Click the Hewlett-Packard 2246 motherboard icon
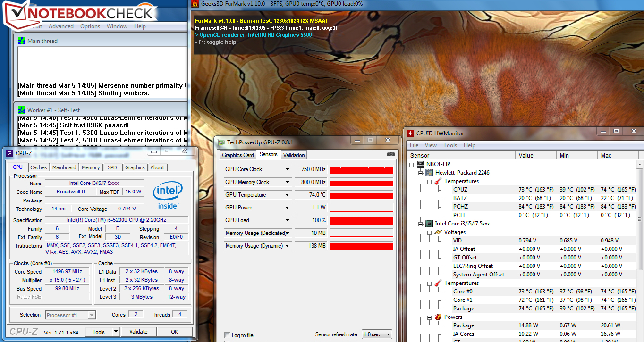The image size is (644, 342). (x=430, y=173)
